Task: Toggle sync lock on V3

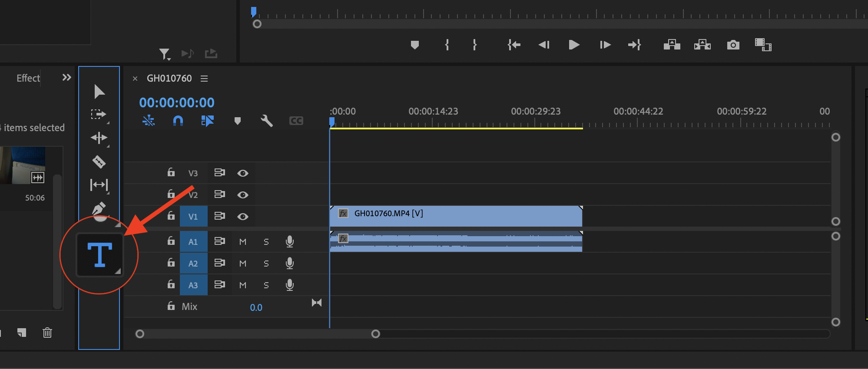Action: point(220,173)
